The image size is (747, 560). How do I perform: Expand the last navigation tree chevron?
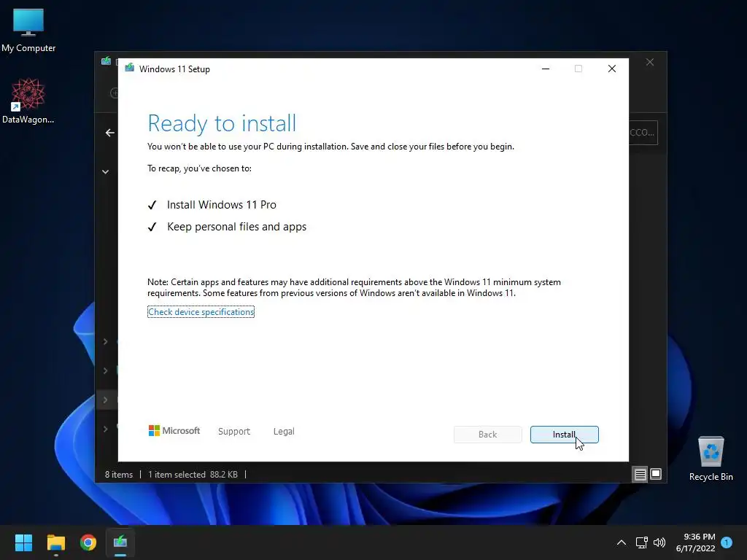click(105, 429)
